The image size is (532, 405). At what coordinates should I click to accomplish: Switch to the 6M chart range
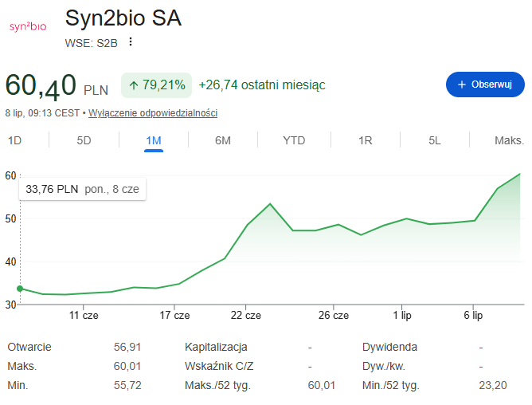pos(223,140)
